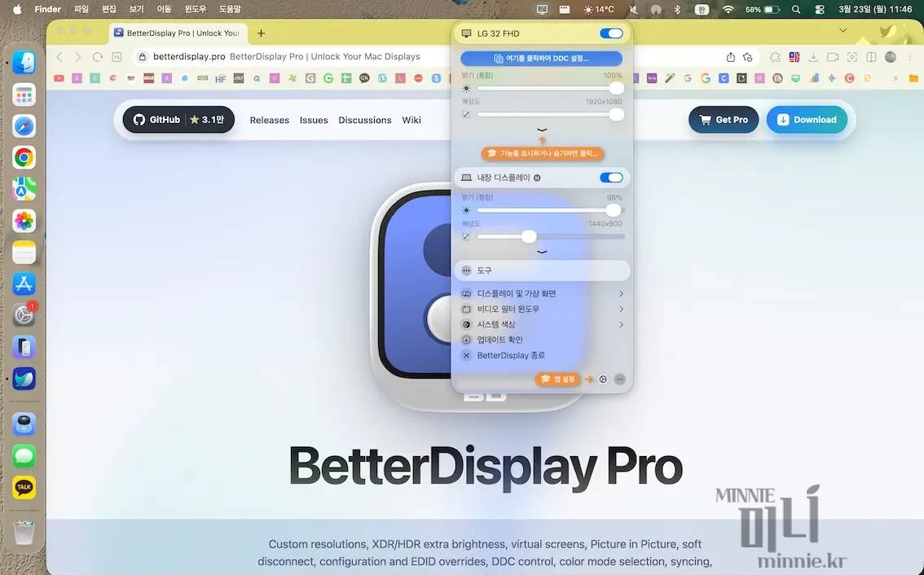Viewport: 924px width, 575px height.
Task: Expand more options under LG 32 FHD
Action: tap(542, 129)
